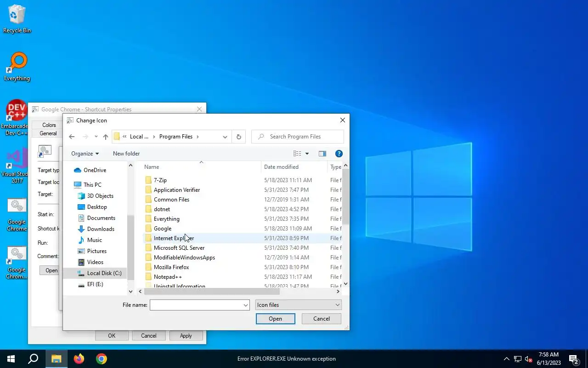
Task: Open File Explorer from the taskbar
Action: (x=56, y=359)
